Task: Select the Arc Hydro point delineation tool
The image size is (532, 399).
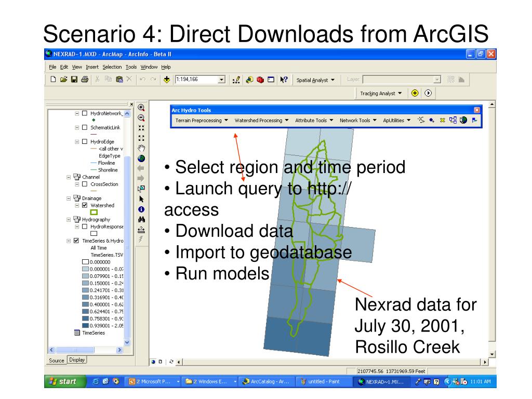Action: point(432,120)
